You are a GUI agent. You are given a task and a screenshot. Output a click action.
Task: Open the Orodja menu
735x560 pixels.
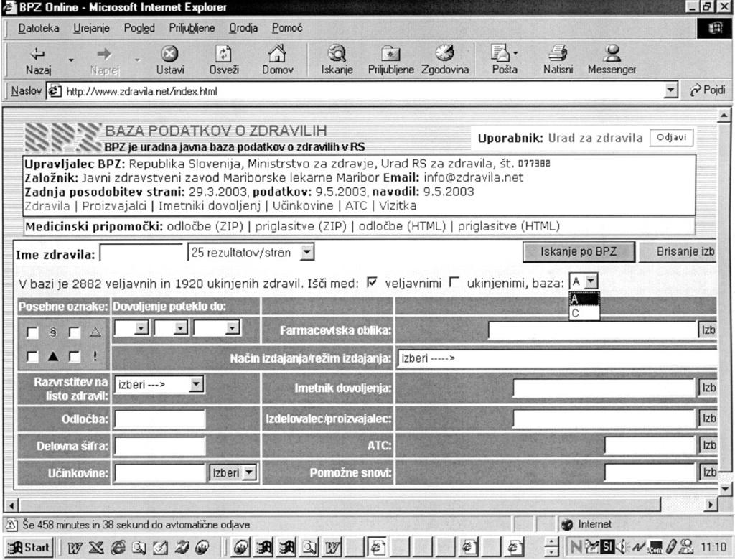(x=243, y=28)
